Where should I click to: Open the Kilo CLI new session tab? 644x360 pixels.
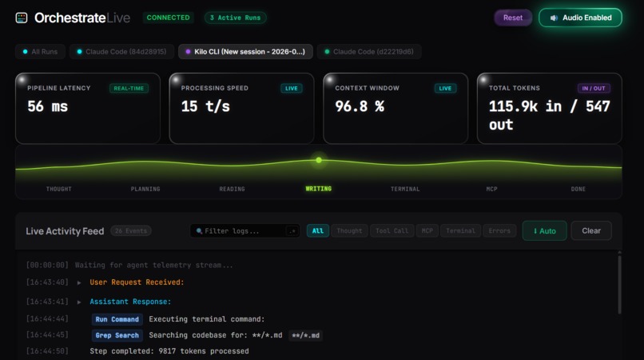[245, 51]
